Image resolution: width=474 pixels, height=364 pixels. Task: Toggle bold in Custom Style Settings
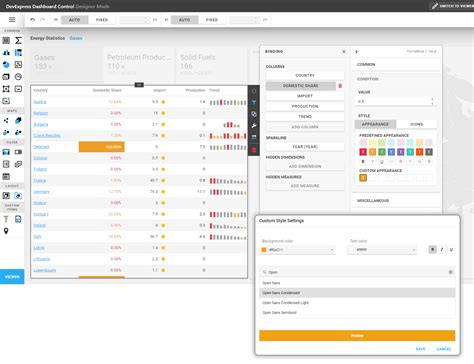coord(432,249)
